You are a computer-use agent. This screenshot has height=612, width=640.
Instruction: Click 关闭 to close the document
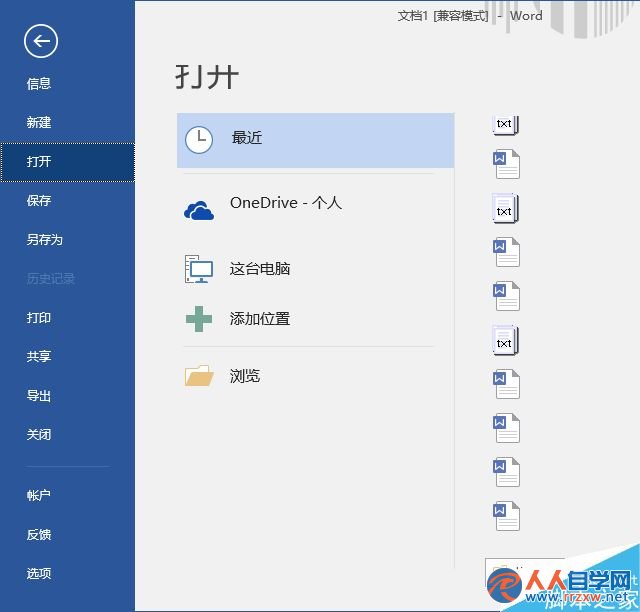[39, 434]
